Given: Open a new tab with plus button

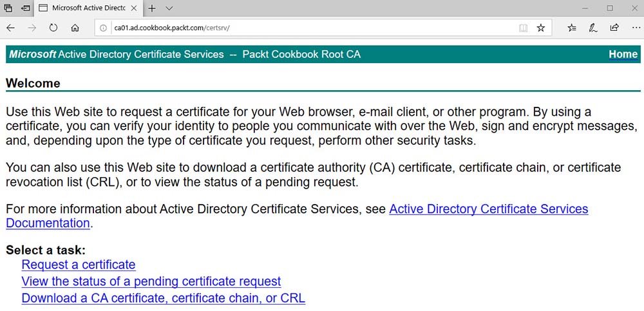Looking at the screenshot, I should click(x=152, y=8).
